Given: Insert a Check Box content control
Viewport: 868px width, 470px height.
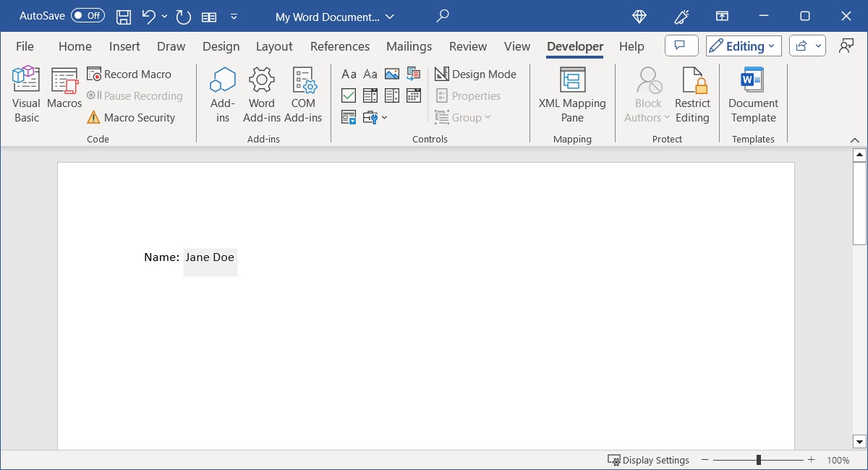Looking at the screenshot, I should (349, 95).
